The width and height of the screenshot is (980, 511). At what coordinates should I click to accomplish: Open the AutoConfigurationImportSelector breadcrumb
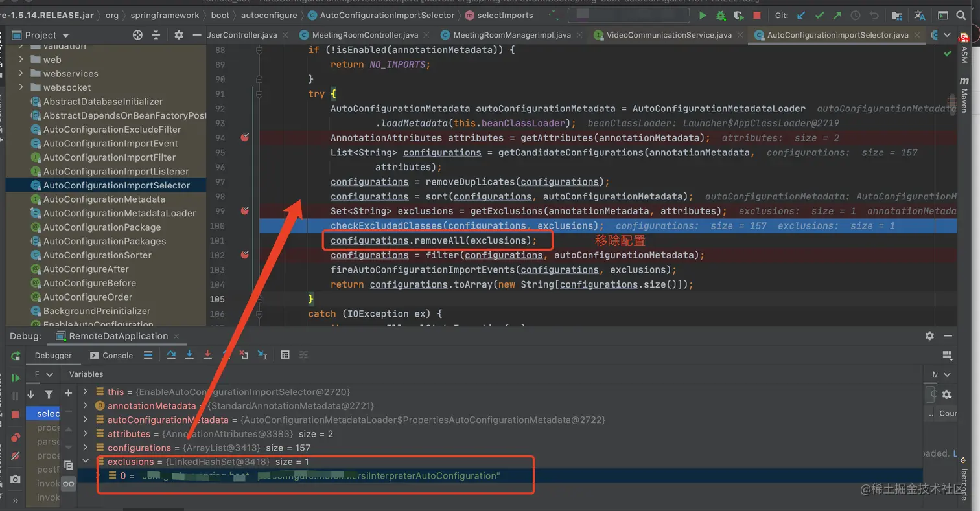382,15
